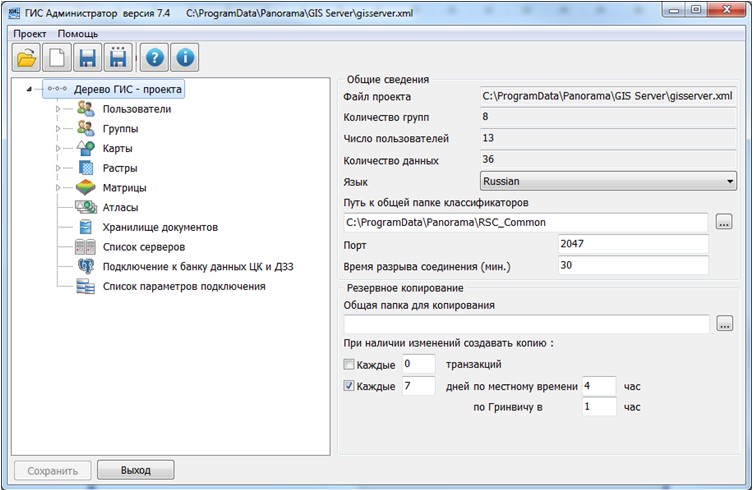Expand the Карты tree node arrow
Image resolution: width=753 pixels, height=490 pixels.
click(x=58, y=148)
